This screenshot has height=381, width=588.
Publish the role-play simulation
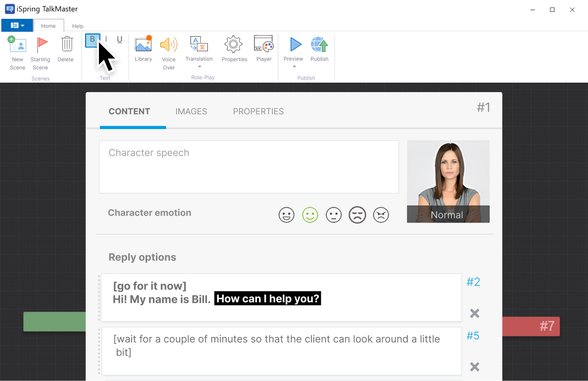pyautogui.click(x=319, y=49)
